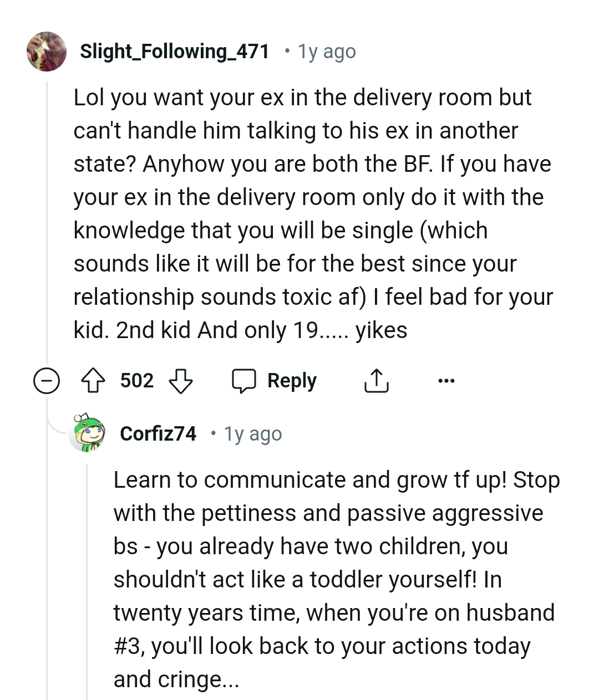This screenshot has height=700, width=599.
Task: Click the circled minus collapse icon
Action: 47,380
